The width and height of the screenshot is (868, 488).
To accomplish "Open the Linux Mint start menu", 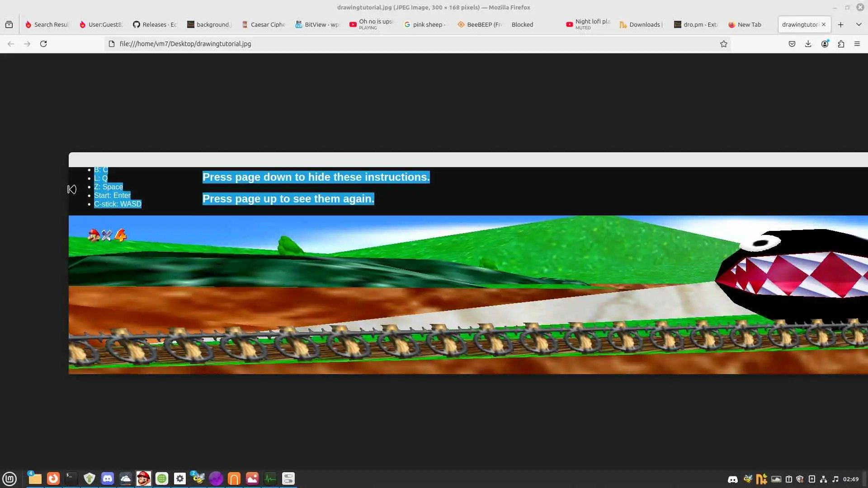I will [x=9, y=479].
